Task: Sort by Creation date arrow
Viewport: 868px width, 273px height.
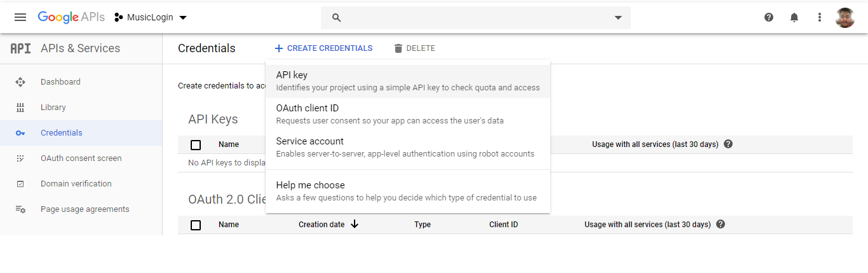Action: 355,224
